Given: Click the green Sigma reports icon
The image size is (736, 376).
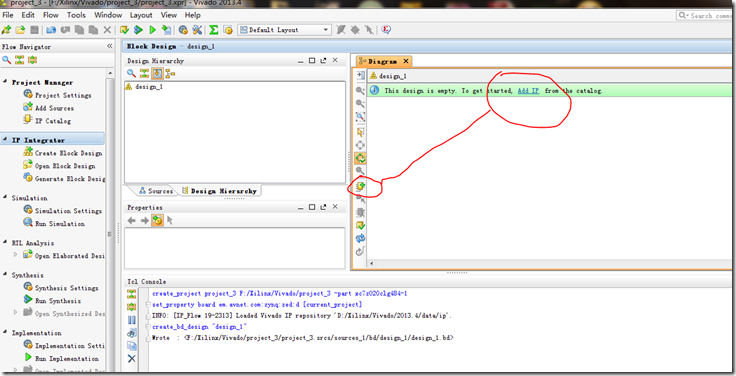Looking at the screenshot, I should pos(214,30).
